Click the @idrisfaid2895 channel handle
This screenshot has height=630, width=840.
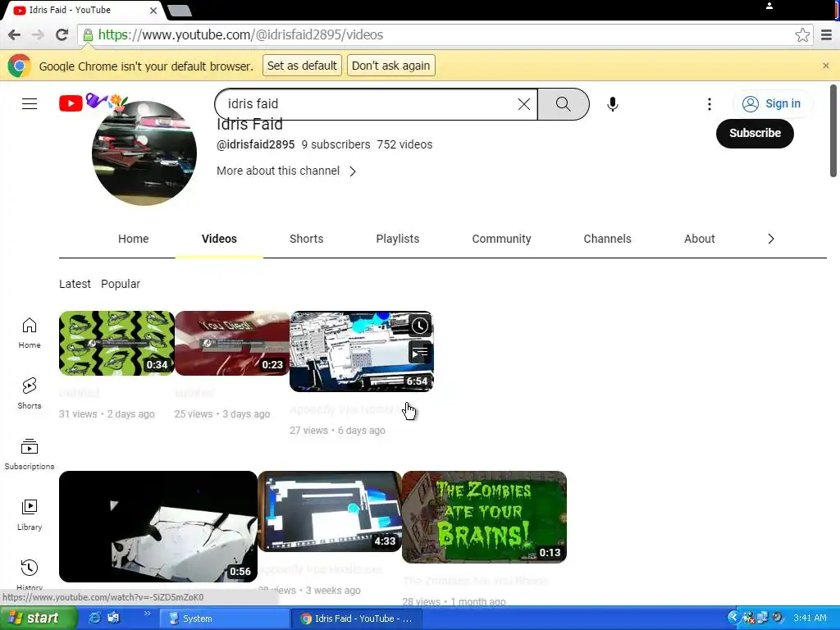click(256, 144)
